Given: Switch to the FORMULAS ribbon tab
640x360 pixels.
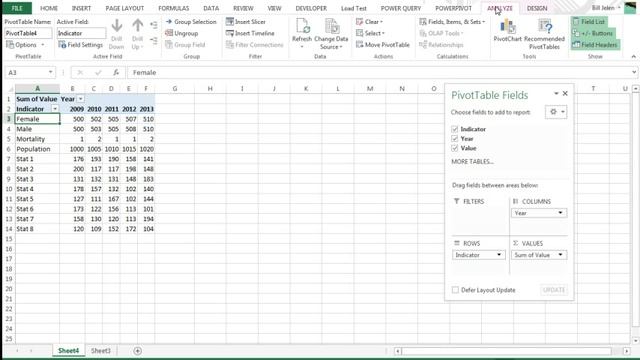Looking at the screenshot, I should [173, 8].
